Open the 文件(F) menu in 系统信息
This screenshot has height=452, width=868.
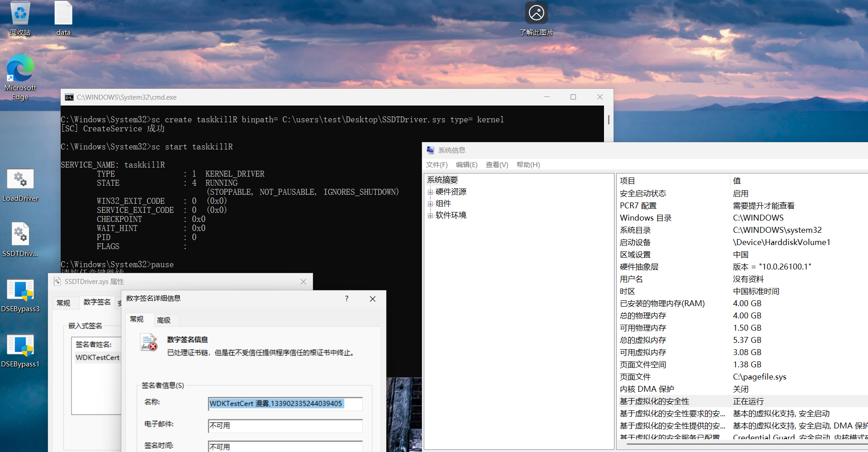[x=436, y=164]
